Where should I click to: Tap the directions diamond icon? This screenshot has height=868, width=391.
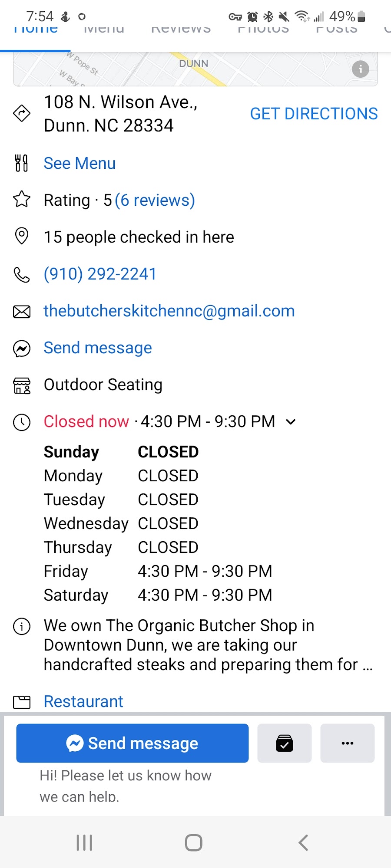pos(22,114)
